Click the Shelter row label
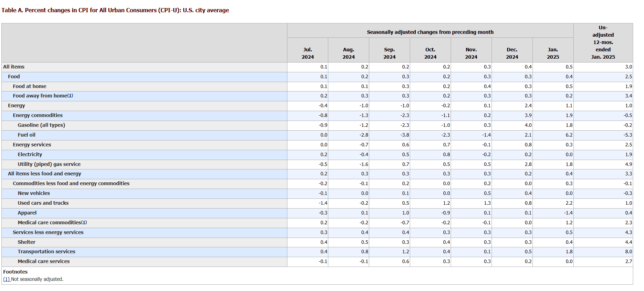 coord(27,242)
